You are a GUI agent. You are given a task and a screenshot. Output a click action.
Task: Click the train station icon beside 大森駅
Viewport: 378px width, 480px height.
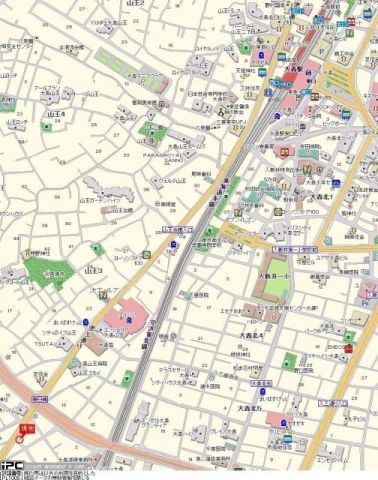click(x=308, y=73)
